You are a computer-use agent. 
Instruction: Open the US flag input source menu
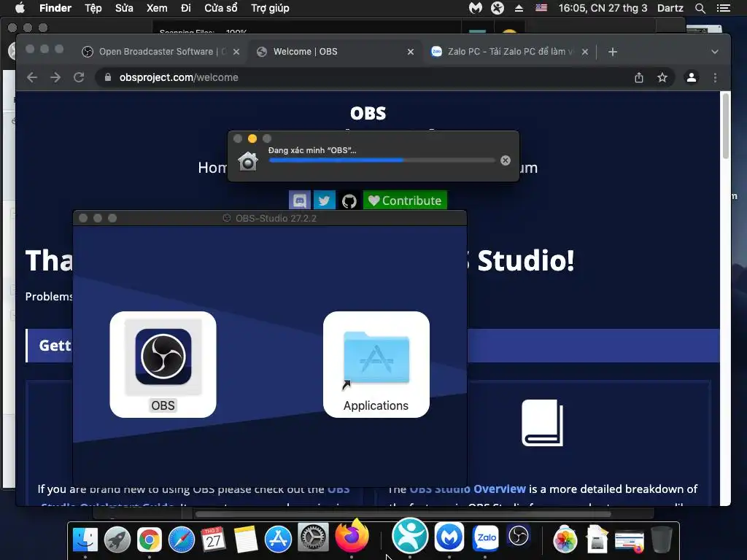point(541,7)
